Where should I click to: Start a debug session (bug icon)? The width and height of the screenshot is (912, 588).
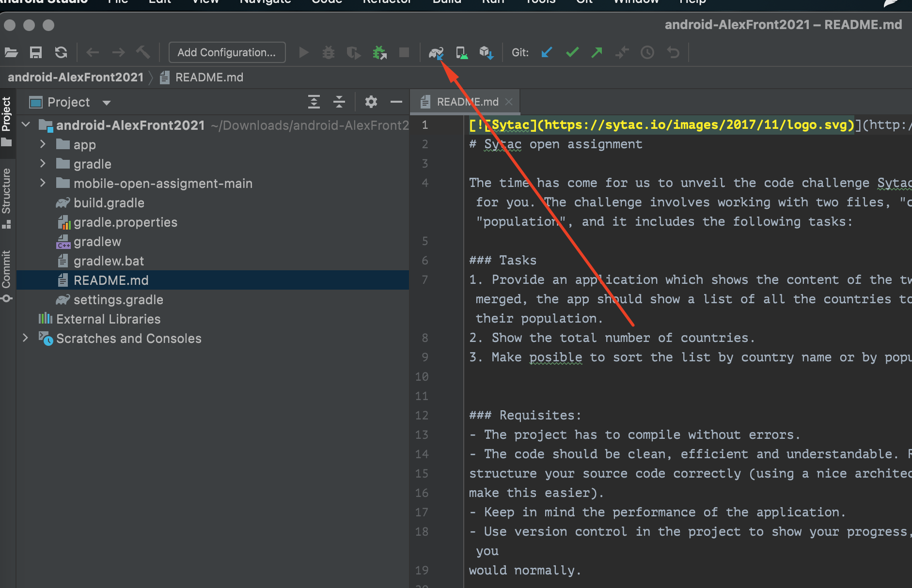tap(329, 52)
